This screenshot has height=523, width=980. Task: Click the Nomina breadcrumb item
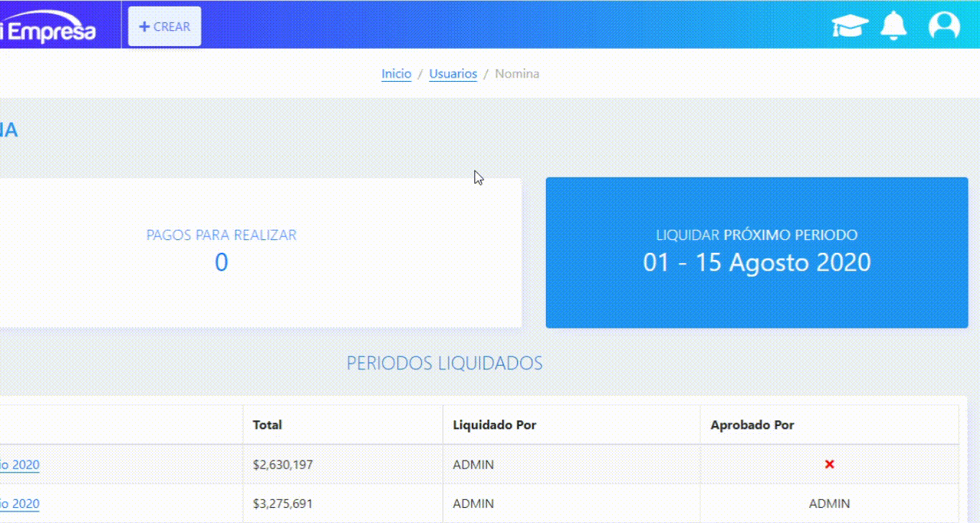[517, 74]
